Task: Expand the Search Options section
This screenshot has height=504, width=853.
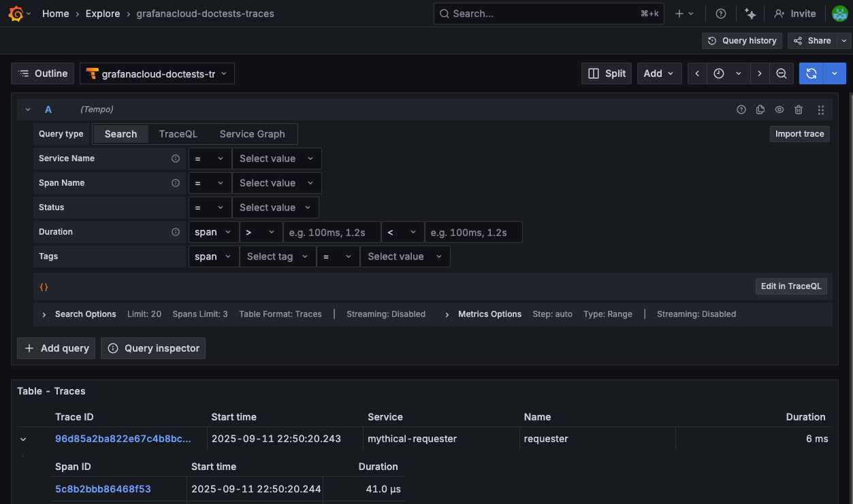Action: [78, 314]
